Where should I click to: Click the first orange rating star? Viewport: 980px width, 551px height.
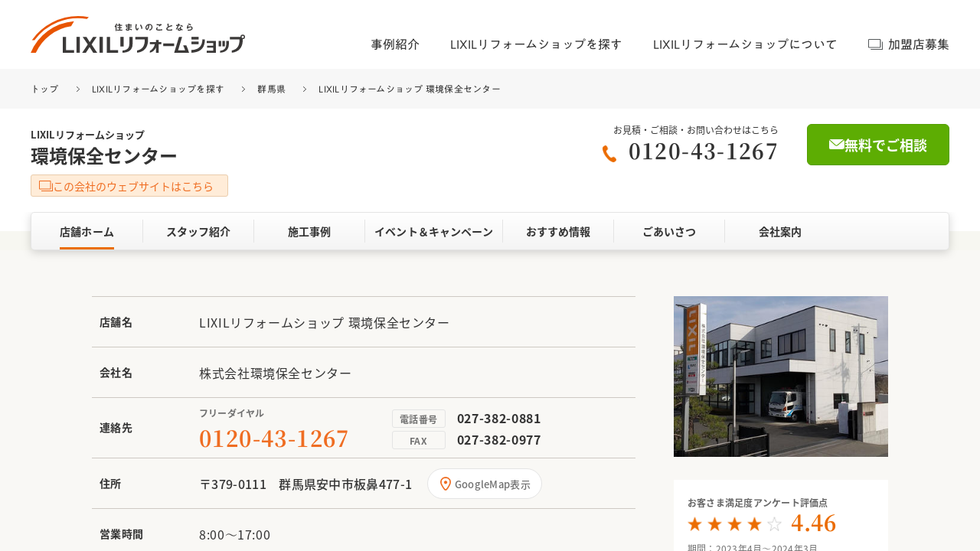click(694, 524)
